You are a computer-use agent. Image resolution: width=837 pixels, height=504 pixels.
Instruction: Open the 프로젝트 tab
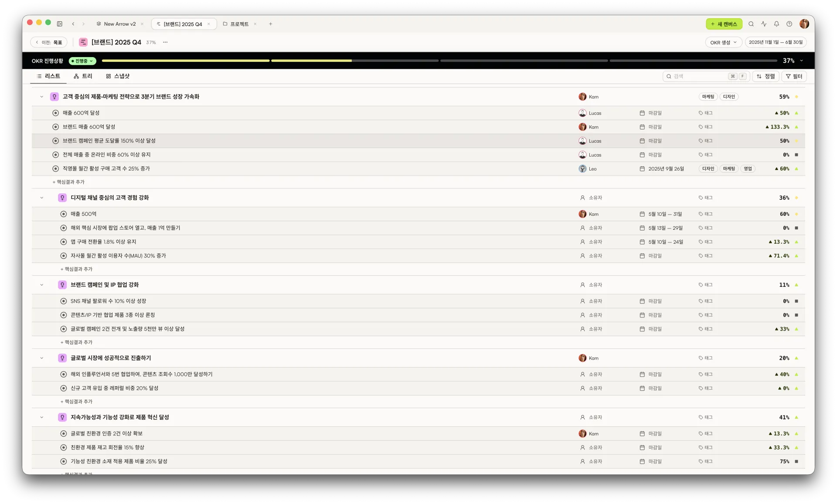(x=236, y=24)
